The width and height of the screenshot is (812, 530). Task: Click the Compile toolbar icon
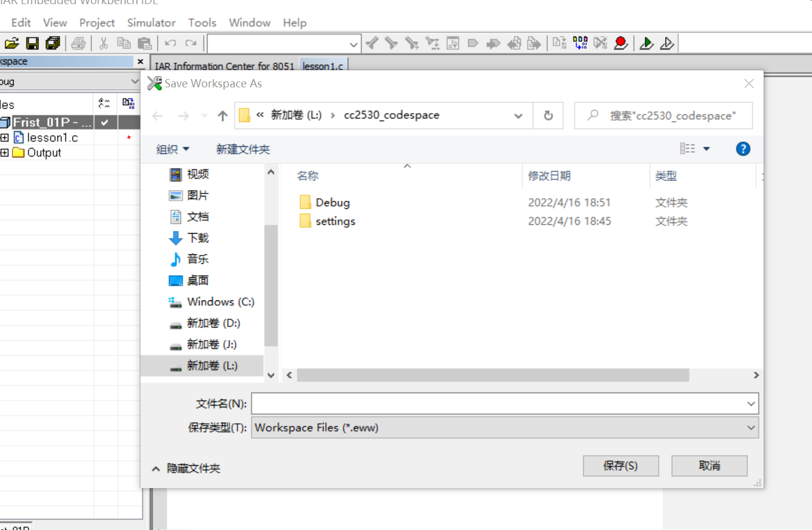559,43
